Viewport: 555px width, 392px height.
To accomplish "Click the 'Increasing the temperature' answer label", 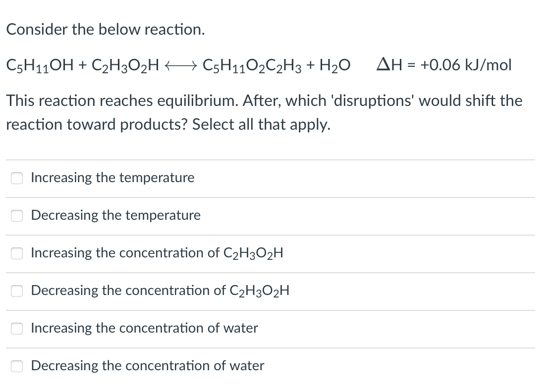I will click(112, 178).
